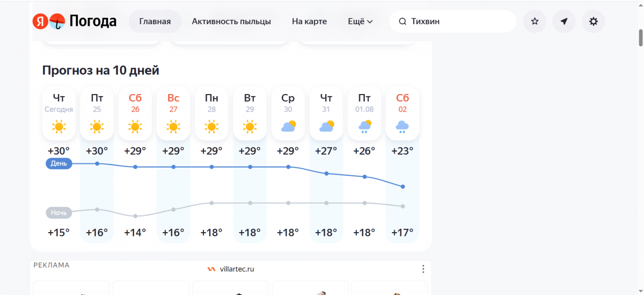The image size is (644, 295).
Task: Expand the Ещё dropdown menu
Action: tap(360, 21)
